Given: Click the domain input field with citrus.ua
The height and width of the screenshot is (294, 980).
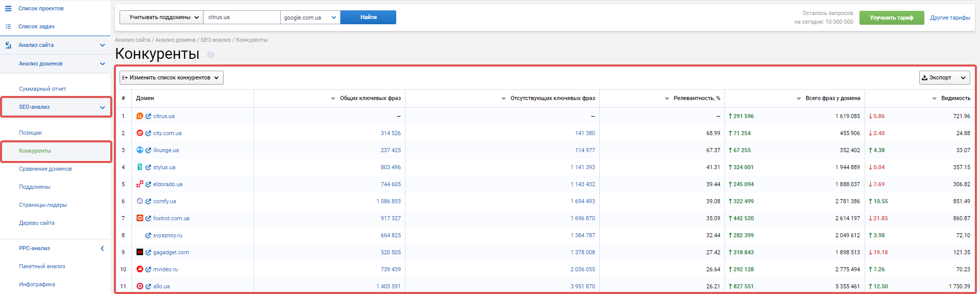Looking at the screenshot, I should tap(242, 17).
